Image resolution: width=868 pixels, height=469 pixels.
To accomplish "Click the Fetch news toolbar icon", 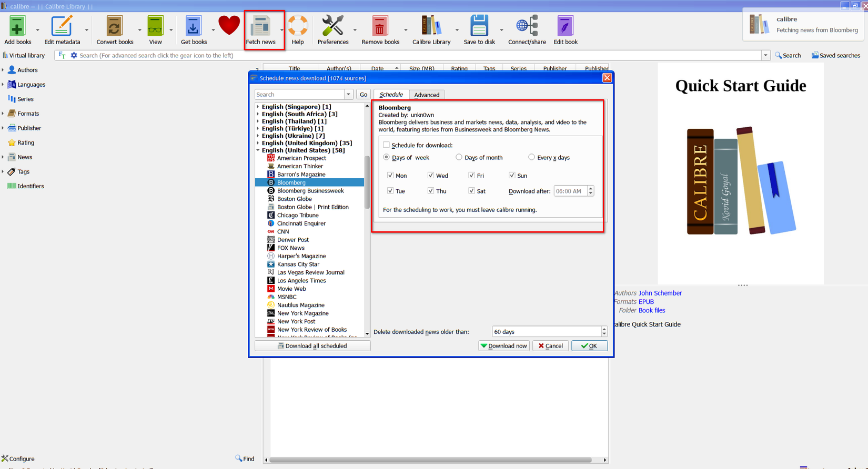I will 260,26.
